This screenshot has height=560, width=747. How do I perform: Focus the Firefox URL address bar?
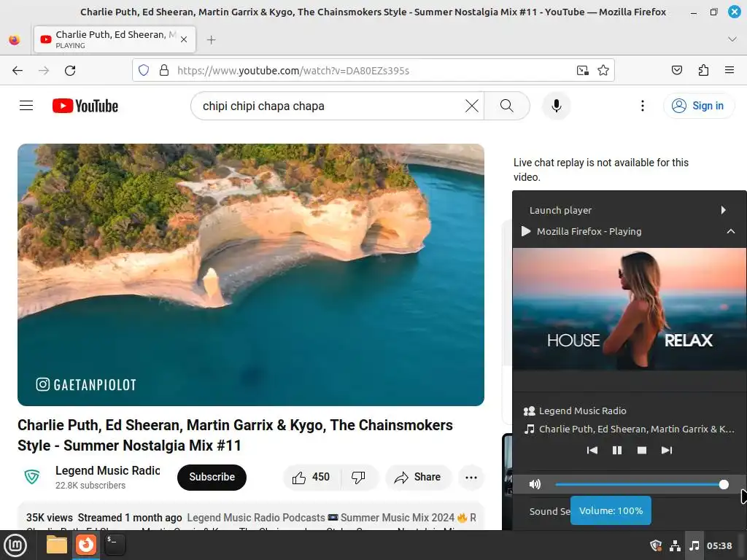point(373,71)
